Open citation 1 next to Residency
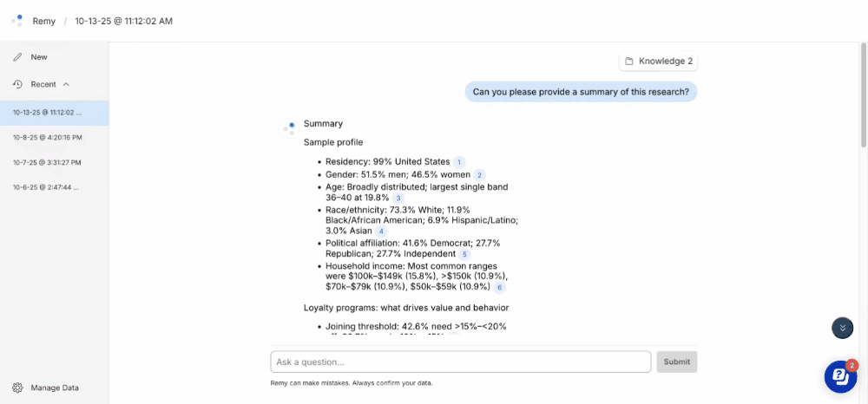Viewport: 868px width, 404px height. pos(459,162)
